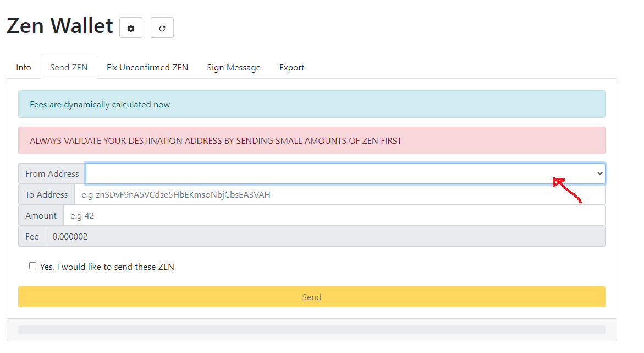Screen dimensions: 644x353
Task: Select the Fee value field
Action: click(x=325, y=237)
